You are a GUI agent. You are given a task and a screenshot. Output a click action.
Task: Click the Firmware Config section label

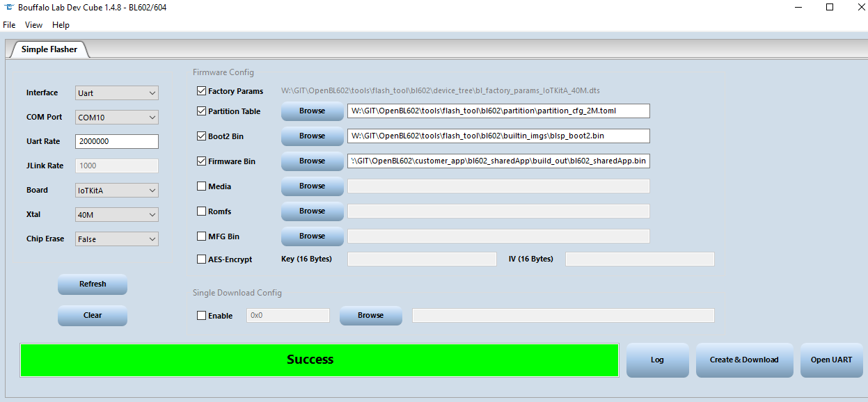click(x=223, y=72)
